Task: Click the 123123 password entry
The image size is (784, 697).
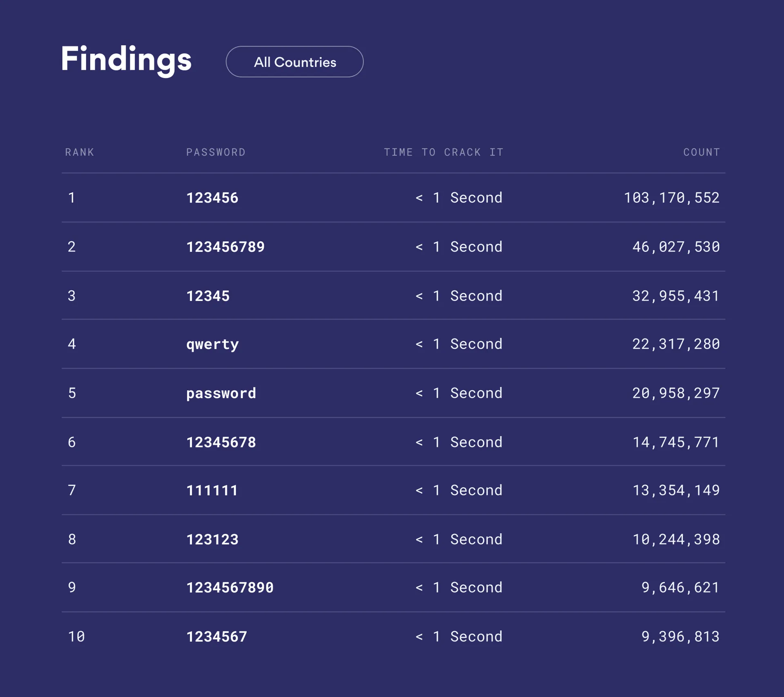Action: [212, 539]
